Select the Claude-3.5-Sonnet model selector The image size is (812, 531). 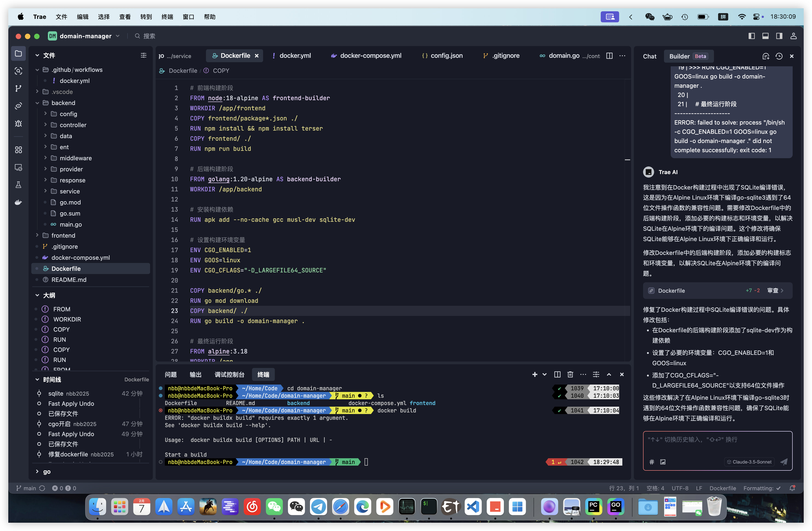749,462
